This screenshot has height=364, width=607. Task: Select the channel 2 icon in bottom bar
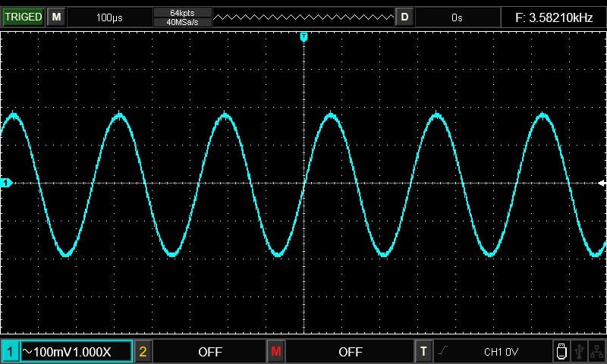(x=143, y=352)
